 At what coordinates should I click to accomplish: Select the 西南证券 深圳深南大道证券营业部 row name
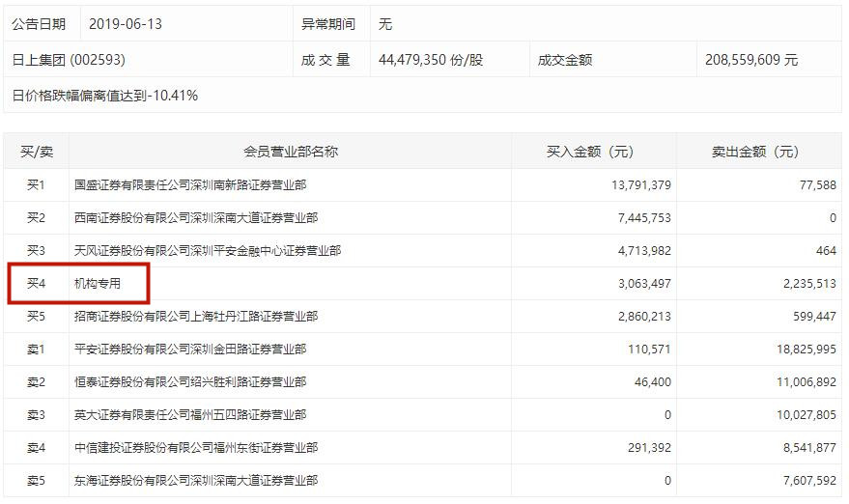click(x=196, y=217)
